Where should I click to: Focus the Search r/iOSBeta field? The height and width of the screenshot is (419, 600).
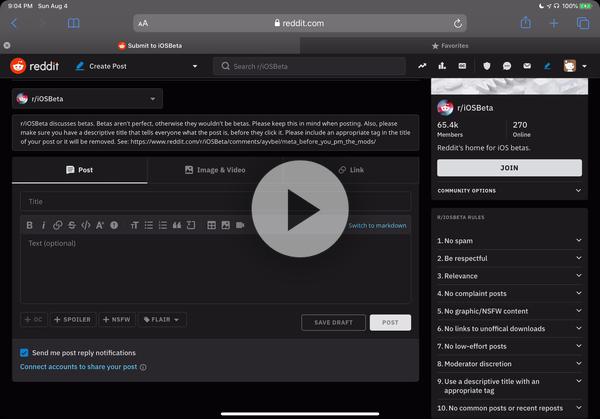309,66
